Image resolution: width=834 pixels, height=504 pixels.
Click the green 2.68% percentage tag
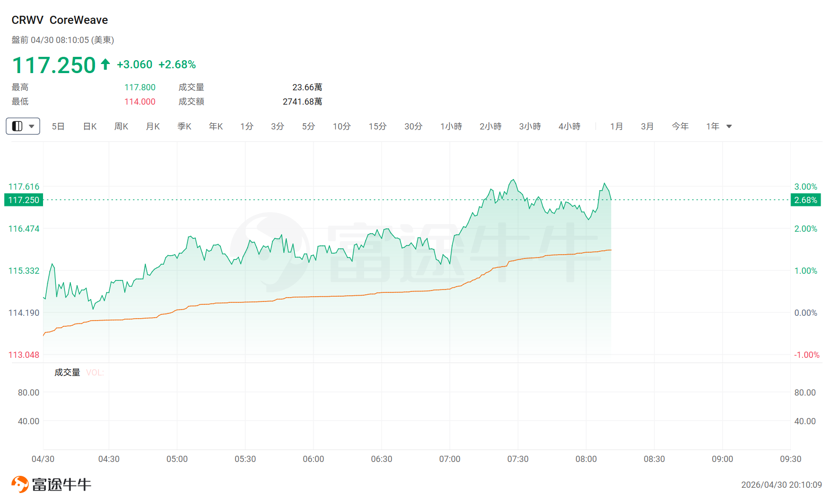[806, 200]
